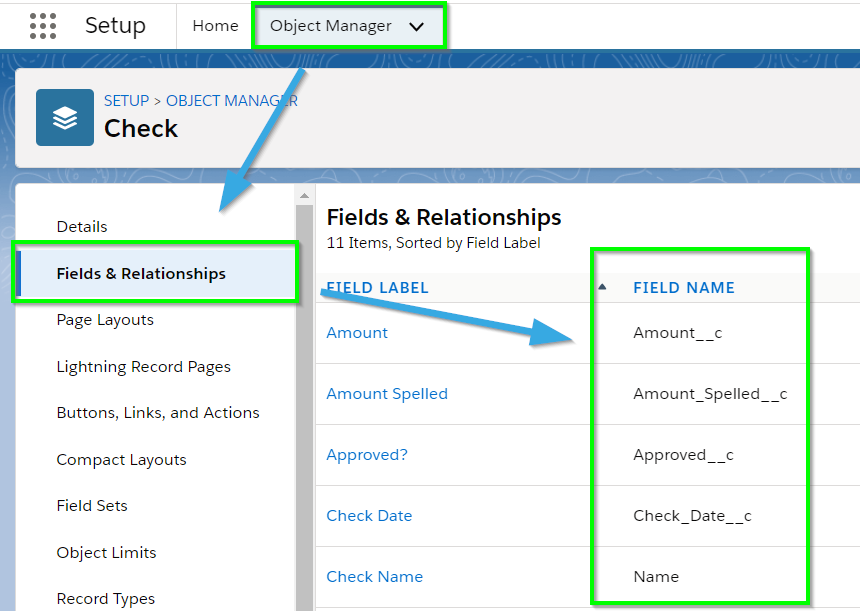Image resolution: width=860 pixels, height=611 pixels.
Task: Open the Check Date field link
Action: (x=369, y=516)
